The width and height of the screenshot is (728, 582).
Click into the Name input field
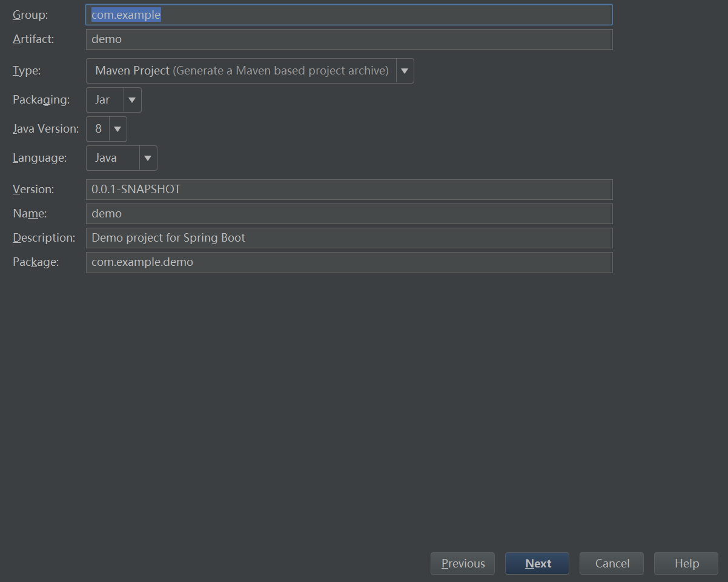click(349, 214)
